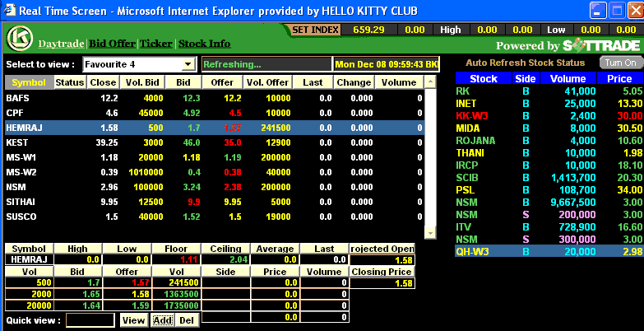Click the date and time display
The height and width of the screenshot is (331, 644).
(387, 64)
